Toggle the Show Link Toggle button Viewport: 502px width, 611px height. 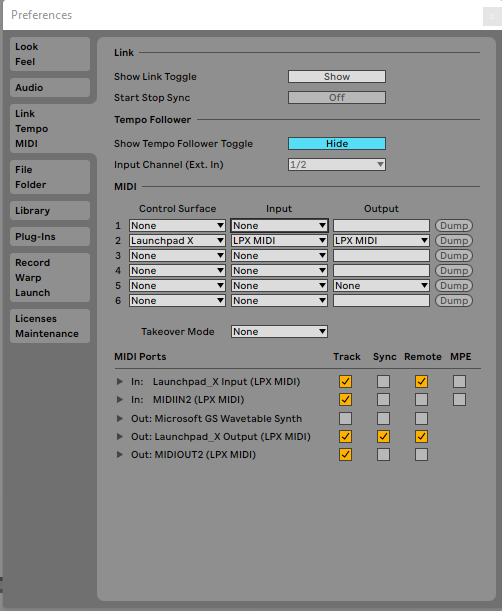pos(337,76)
